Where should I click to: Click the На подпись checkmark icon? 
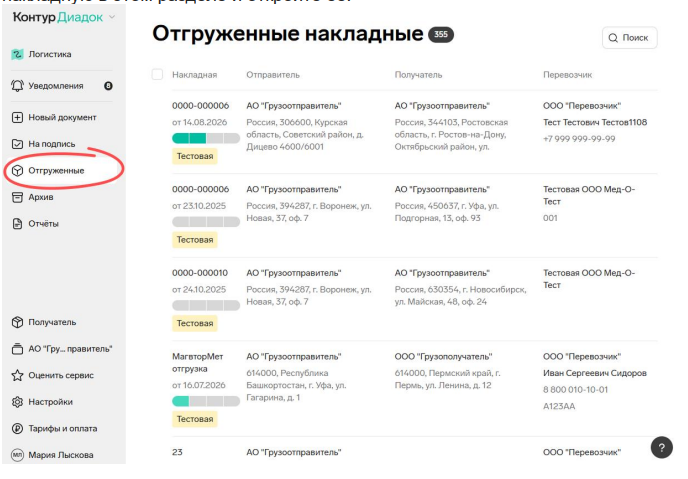click(17, 144)
